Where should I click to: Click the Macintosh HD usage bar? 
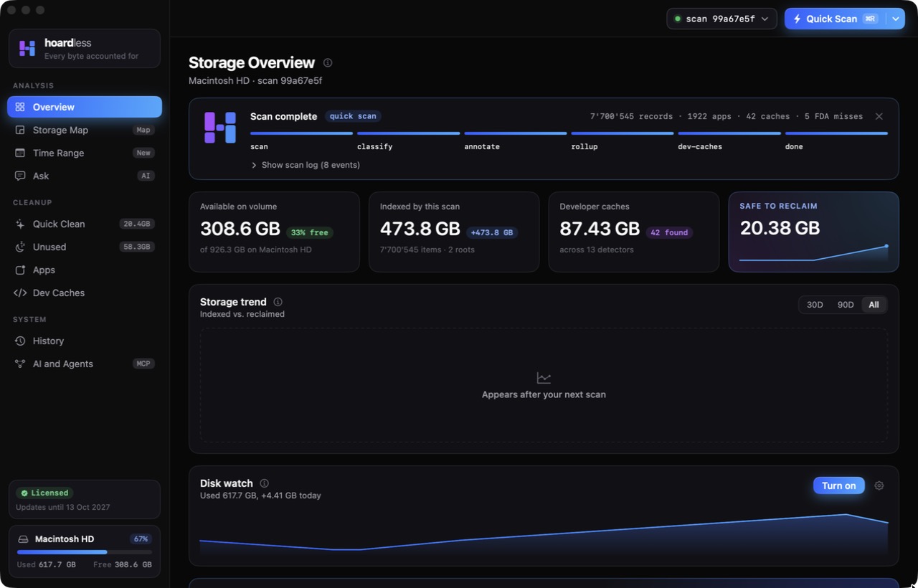(85, 552)
